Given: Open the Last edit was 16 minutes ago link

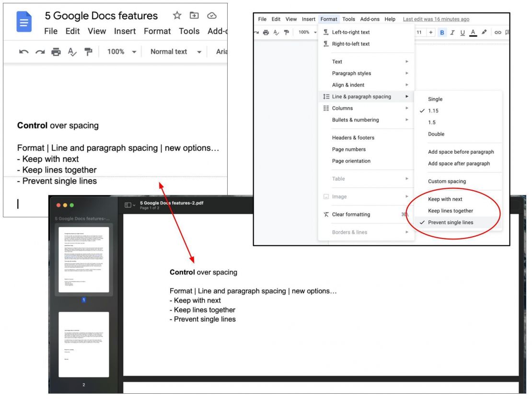Looking at the screenshot, I should tap(436, 19).
